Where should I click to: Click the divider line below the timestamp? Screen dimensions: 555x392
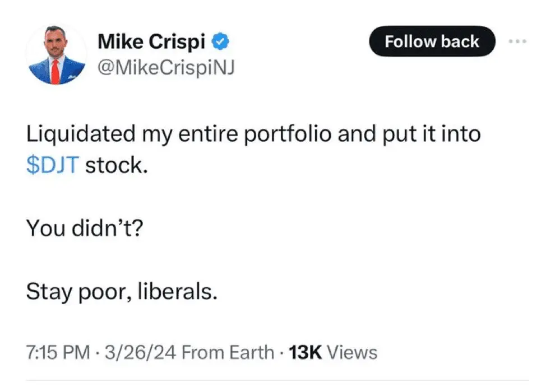pos(277,381)
